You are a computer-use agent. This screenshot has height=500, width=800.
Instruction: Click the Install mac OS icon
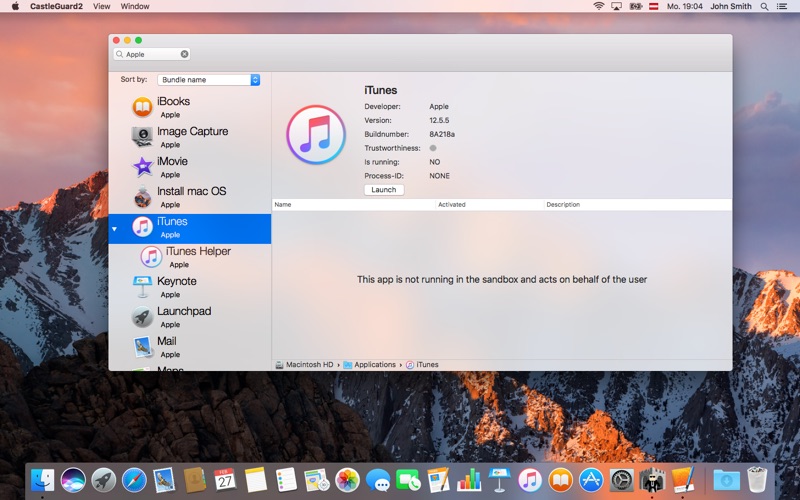(x=142, y=196)
